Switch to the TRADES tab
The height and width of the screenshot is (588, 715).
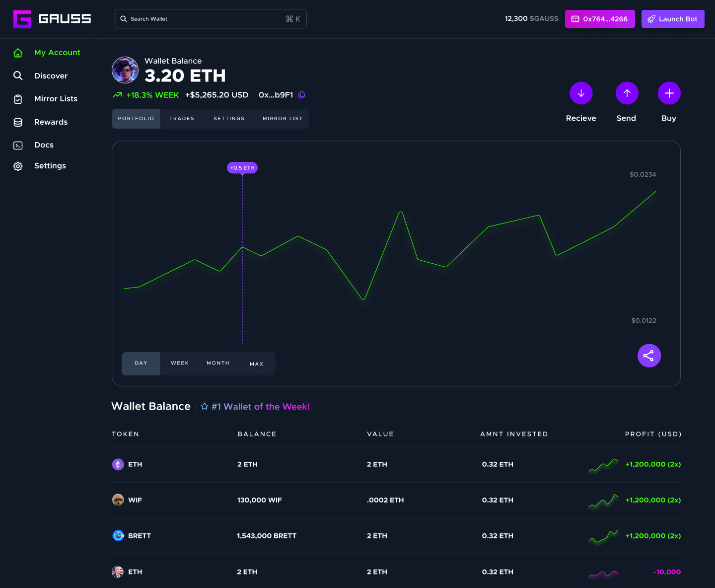click(182, 119)
